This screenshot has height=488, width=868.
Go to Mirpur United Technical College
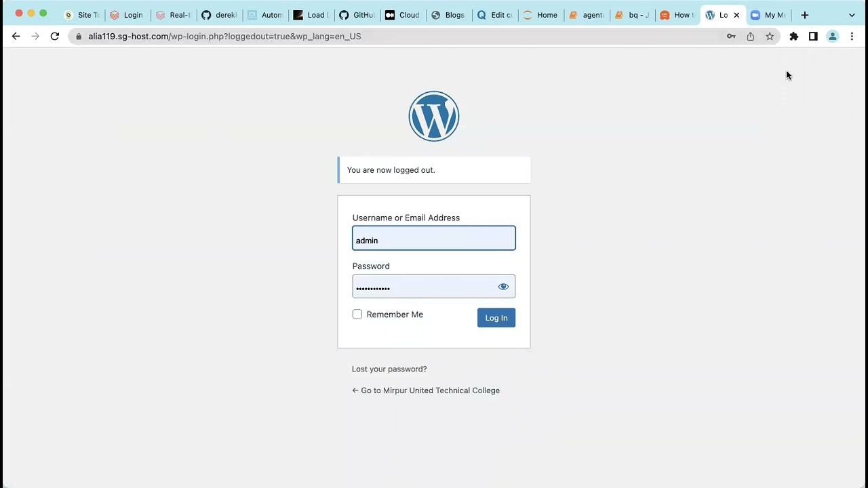[x=426, y=390]
